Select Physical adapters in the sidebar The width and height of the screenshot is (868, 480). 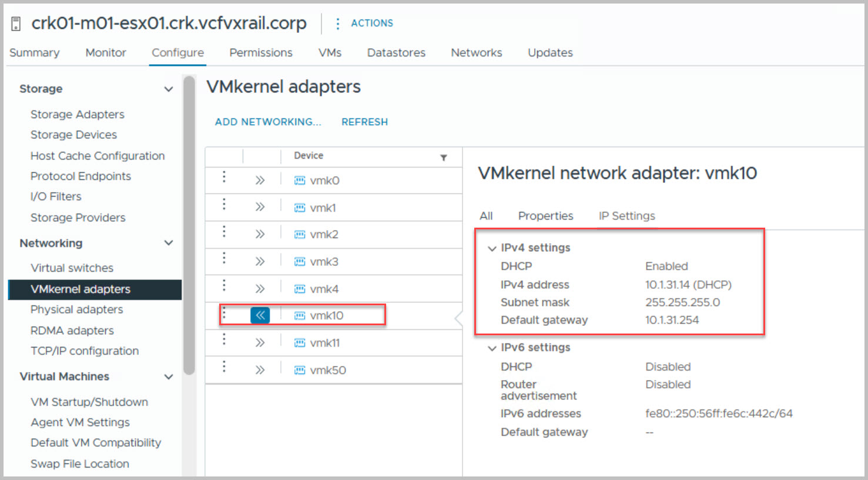click(x=77, y=309)
